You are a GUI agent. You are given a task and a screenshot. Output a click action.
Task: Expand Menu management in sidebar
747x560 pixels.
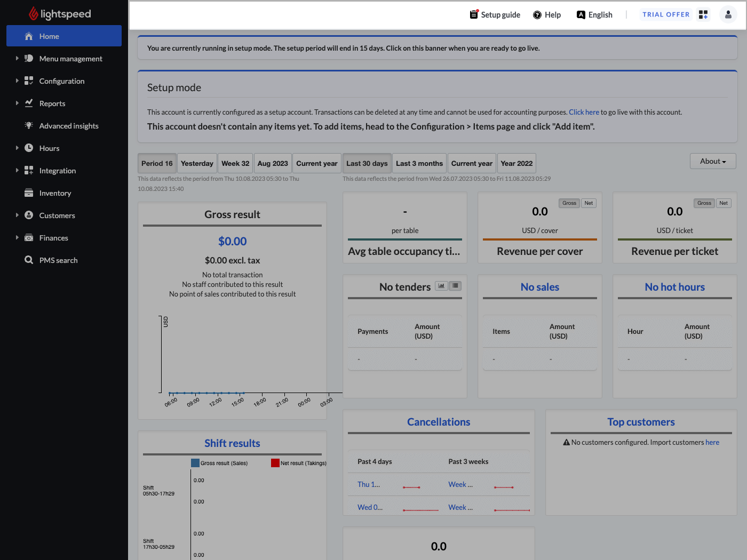tap(17, 59)
